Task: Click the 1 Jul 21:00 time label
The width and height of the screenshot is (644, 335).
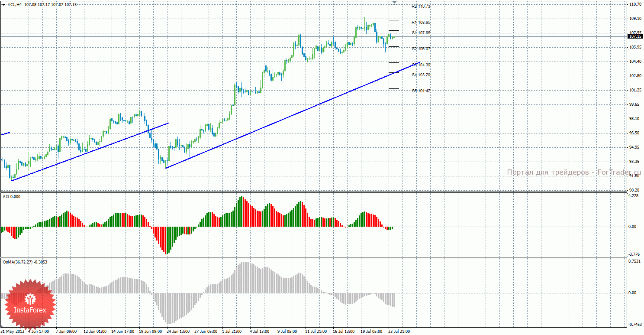Action: [231, 332]
